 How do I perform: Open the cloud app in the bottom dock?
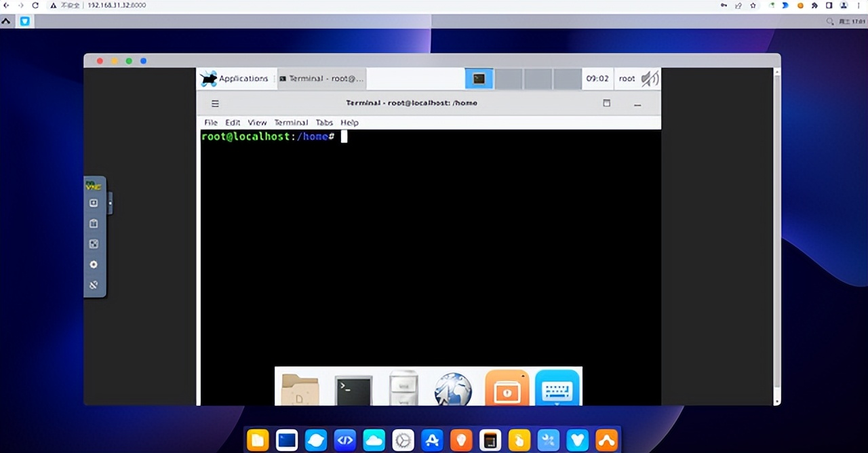point(374,440)
